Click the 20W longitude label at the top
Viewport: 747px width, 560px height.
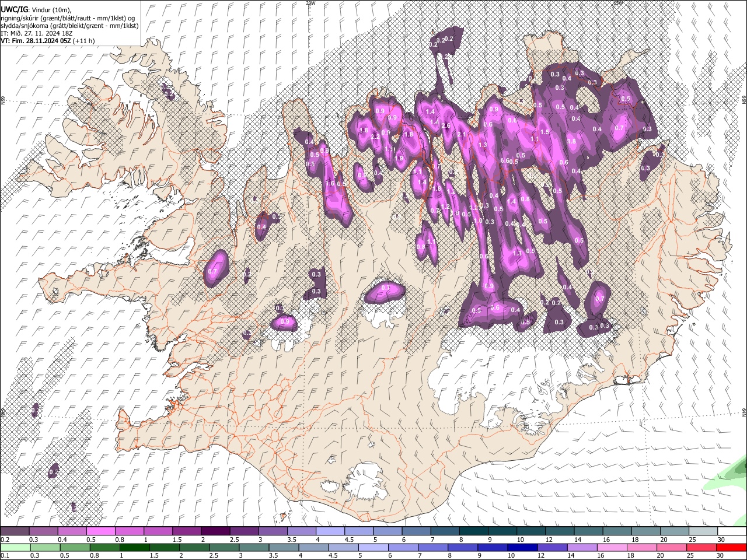click(x=310, y=3)
